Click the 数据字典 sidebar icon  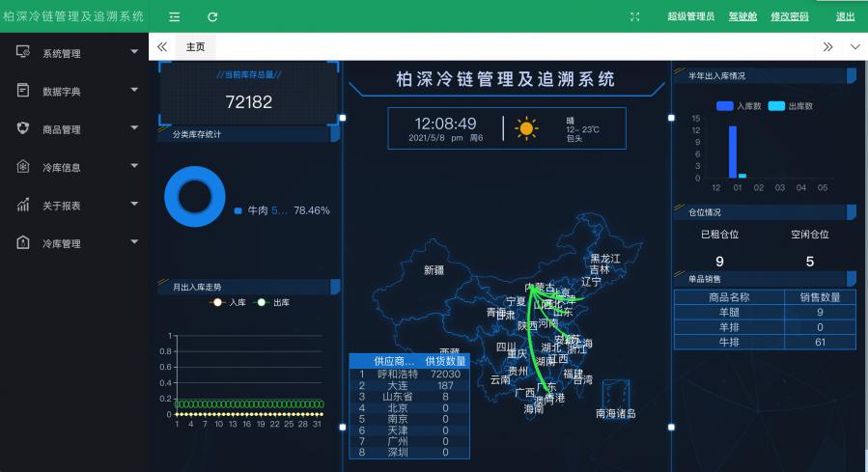click(23, 90)
